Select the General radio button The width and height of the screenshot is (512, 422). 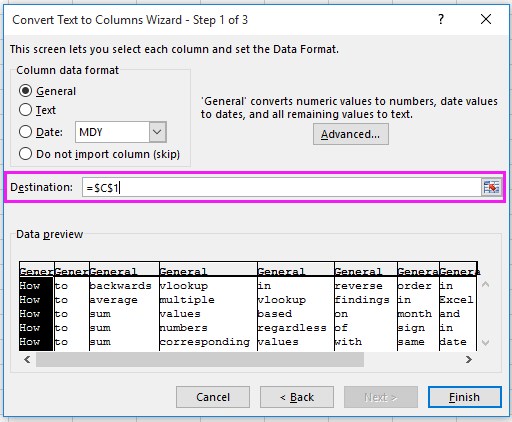25,91
